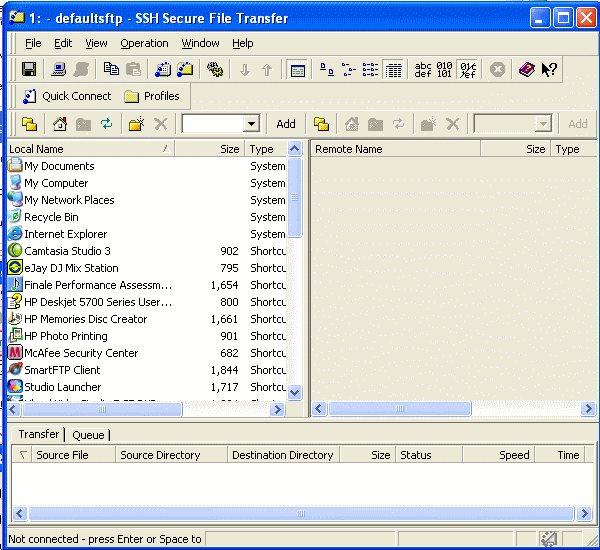Sort local files by Size column
This screenshot has height=550, width=600.
210,149
